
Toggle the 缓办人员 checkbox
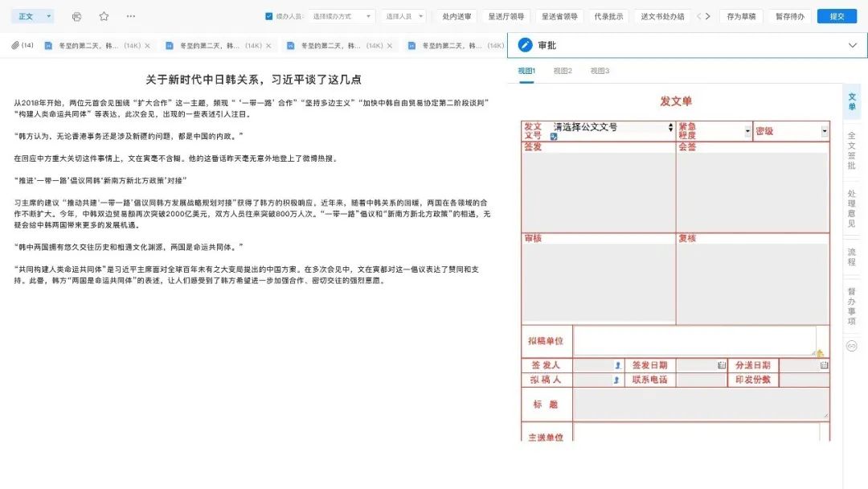click(x=269, y=17)
